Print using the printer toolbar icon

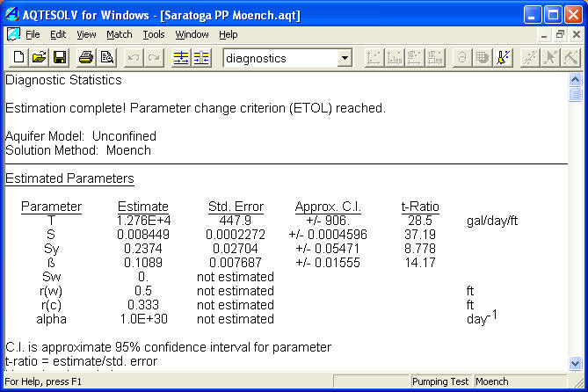click(86, 58)
